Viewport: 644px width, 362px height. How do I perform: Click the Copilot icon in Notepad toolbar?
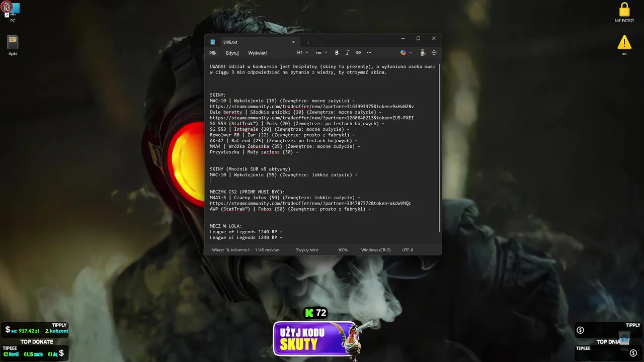pos(403,53)
